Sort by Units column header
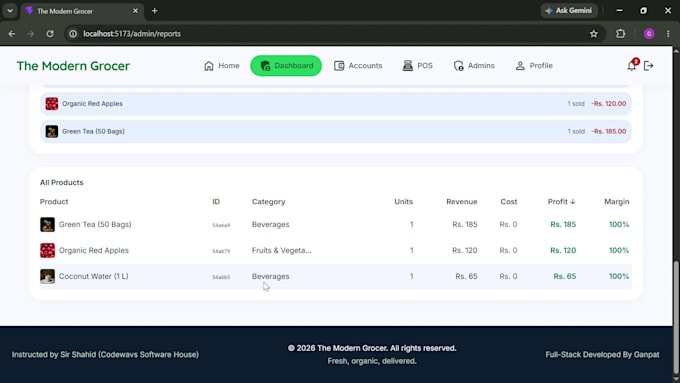This screenshot has height=383, width=680. tap(403, 202)
